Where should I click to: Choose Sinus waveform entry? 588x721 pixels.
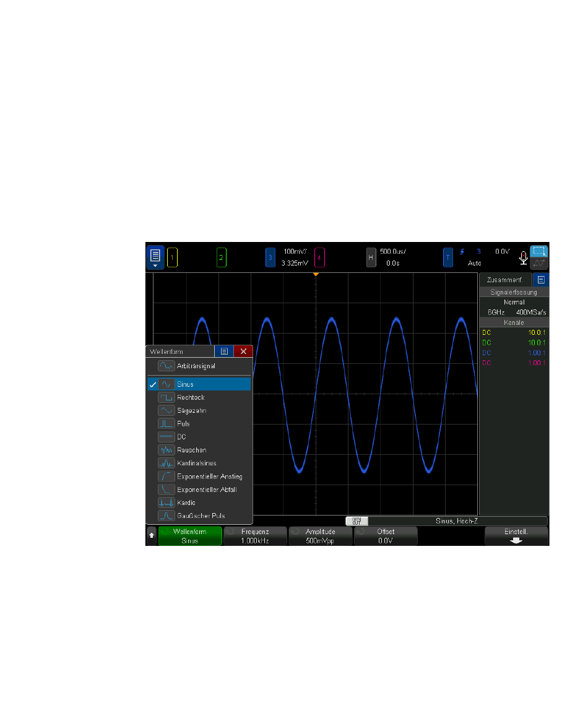pyautogui.click(x=199, y=384)
